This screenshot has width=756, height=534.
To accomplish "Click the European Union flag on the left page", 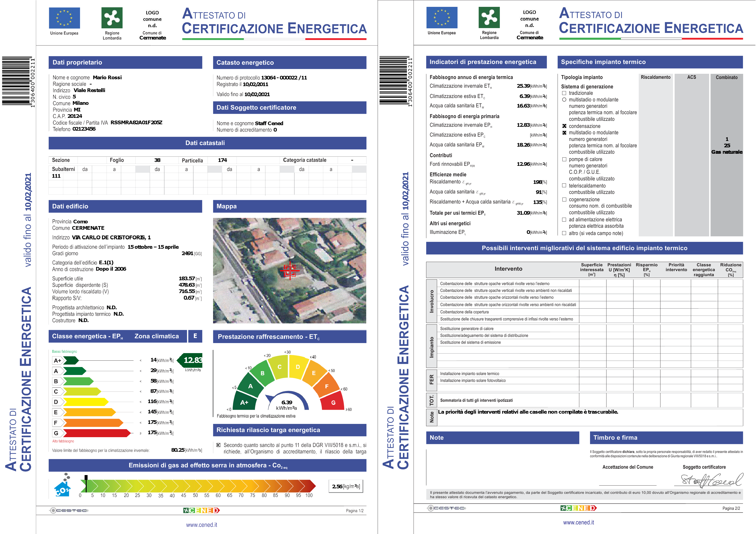I will coord(64,18).
